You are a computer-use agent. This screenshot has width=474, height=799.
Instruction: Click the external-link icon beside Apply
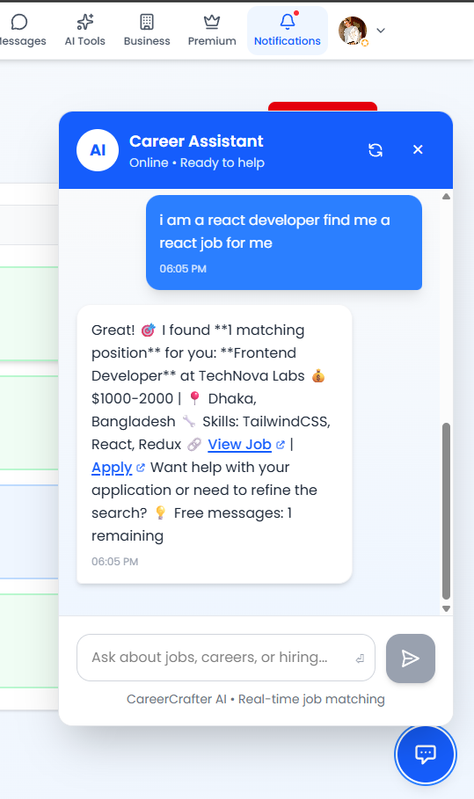[x=141, y=467]
